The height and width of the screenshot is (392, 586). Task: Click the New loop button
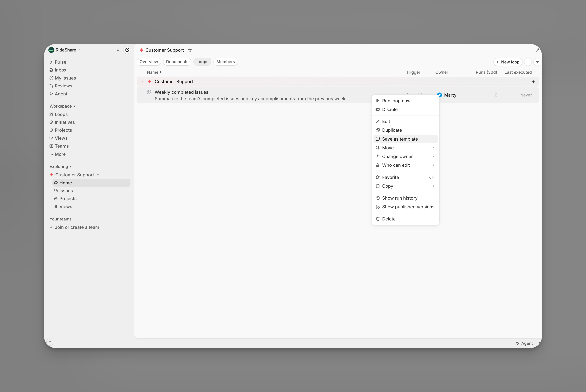point(508,62)
